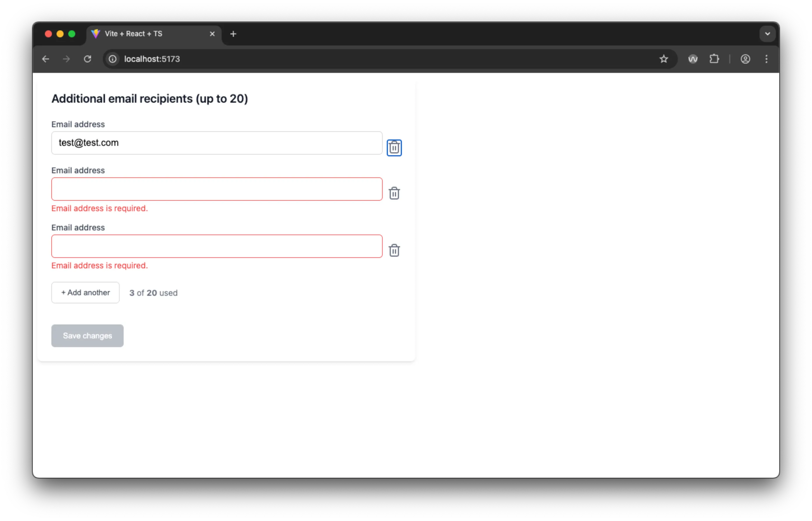Open the circular W extension icon

tap(693, 59)
